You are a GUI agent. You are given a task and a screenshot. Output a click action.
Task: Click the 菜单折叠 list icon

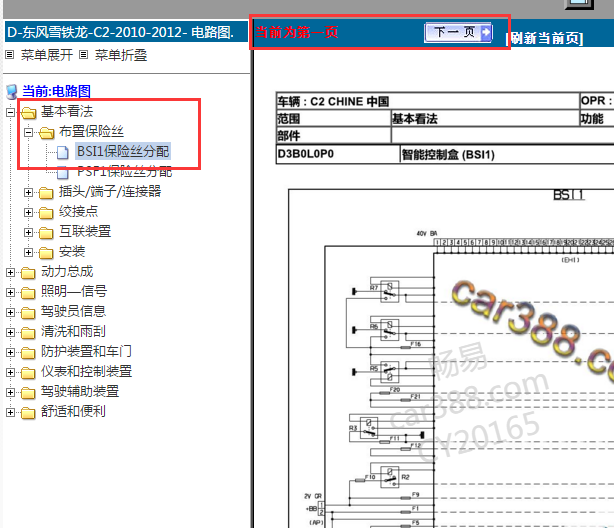point(83,54)
